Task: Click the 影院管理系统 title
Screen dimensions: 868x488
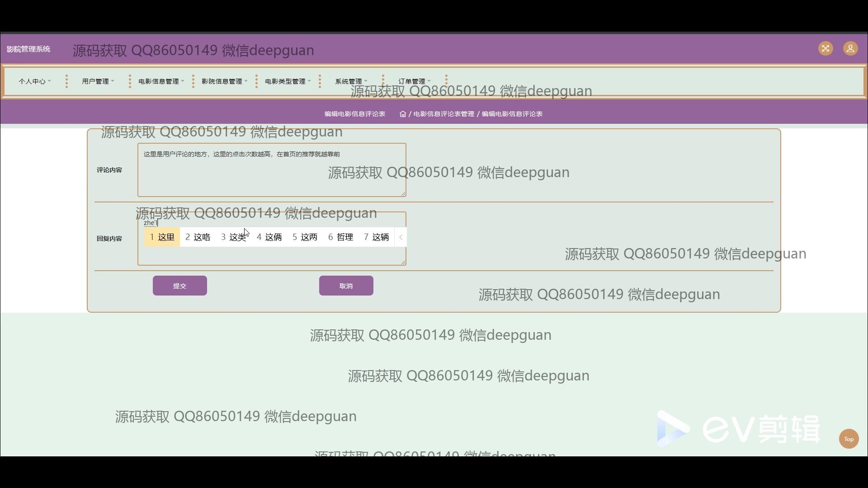Action: 28,49
